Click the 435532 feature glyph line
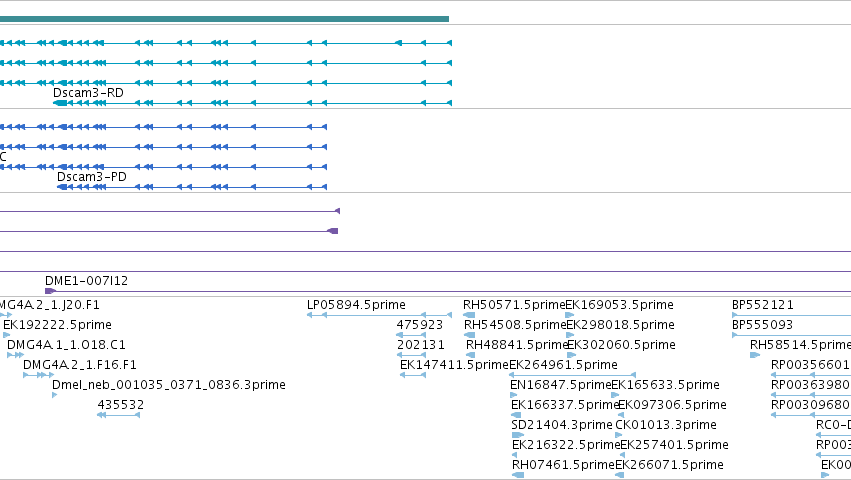 point(118,415)
